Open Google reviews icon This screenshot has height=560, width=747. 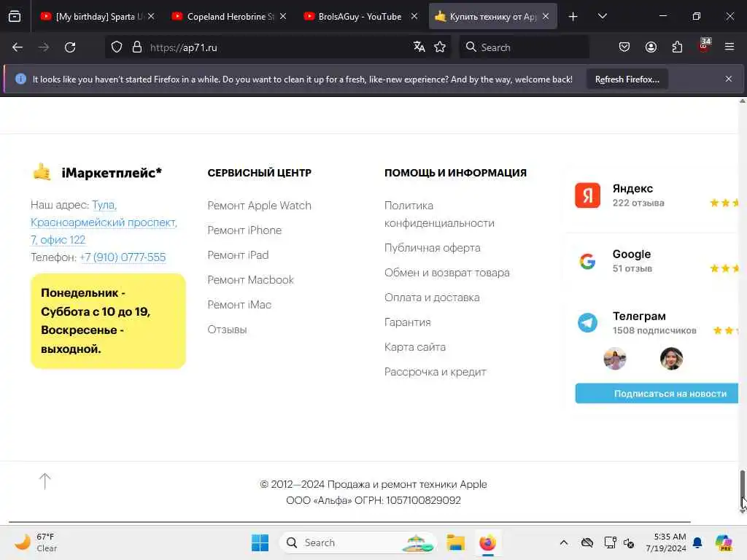pyautogui.click(x=587, y=261)
